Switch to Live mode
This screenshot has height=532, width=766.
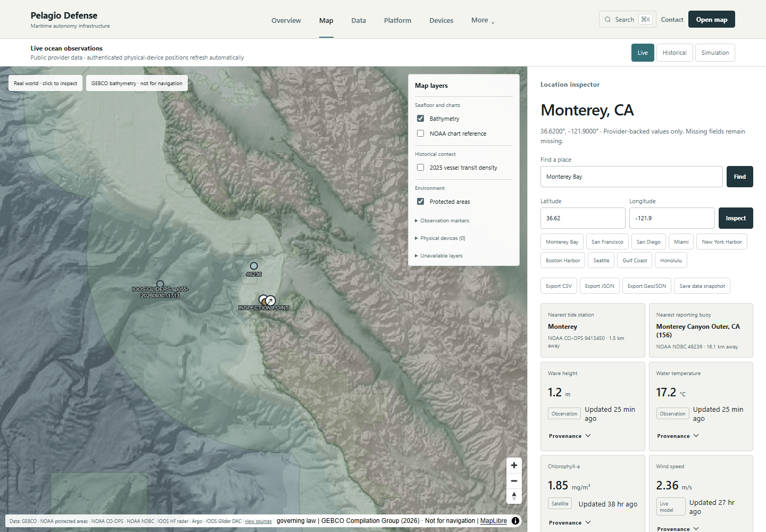pyautogui.click(x=643, y=53)
